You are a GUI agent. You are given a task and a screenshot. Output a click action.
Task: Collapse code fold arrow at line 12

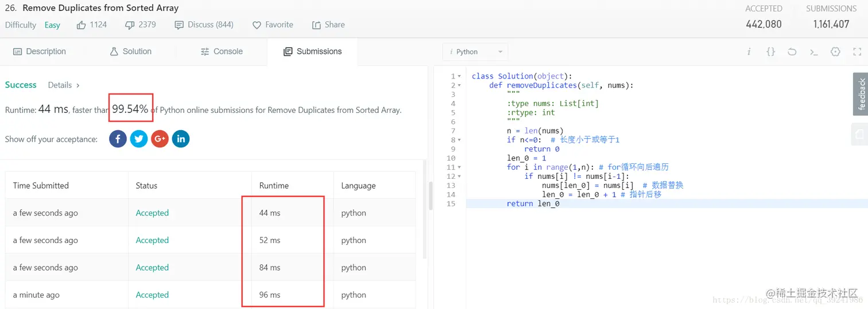pos(459,177)
